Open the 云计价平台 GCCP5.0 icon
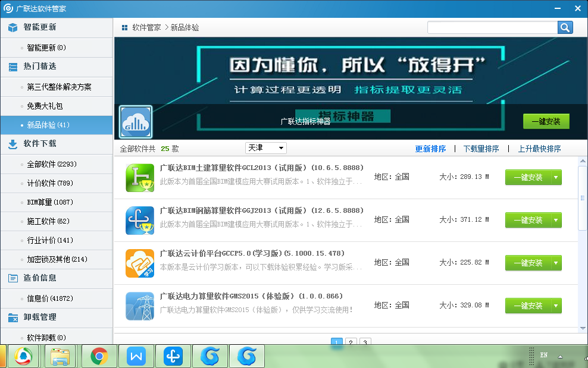This screenshot has height=368, width=588. [x=140, y=263]
